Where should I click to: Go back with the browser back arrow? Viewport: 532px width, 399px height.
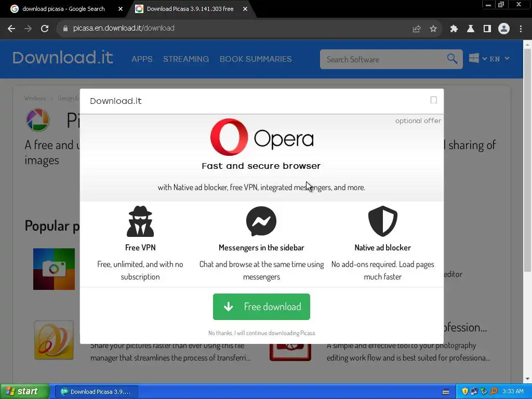click(11, 29)
